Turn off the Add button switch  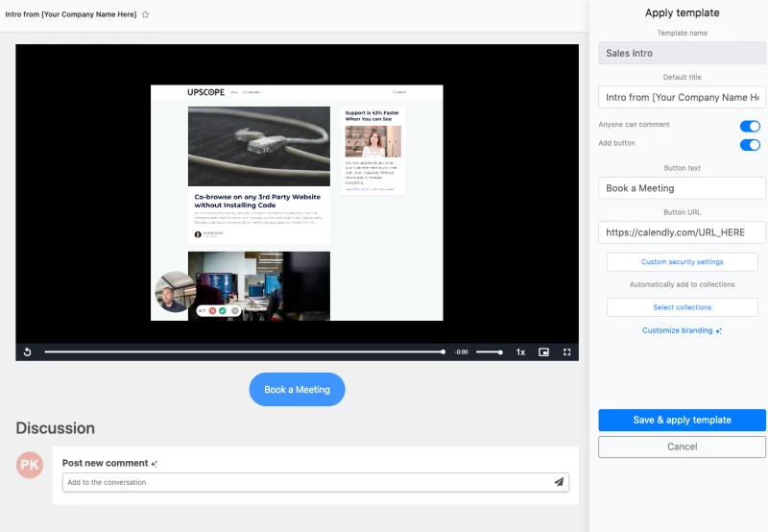click(749, 144)
